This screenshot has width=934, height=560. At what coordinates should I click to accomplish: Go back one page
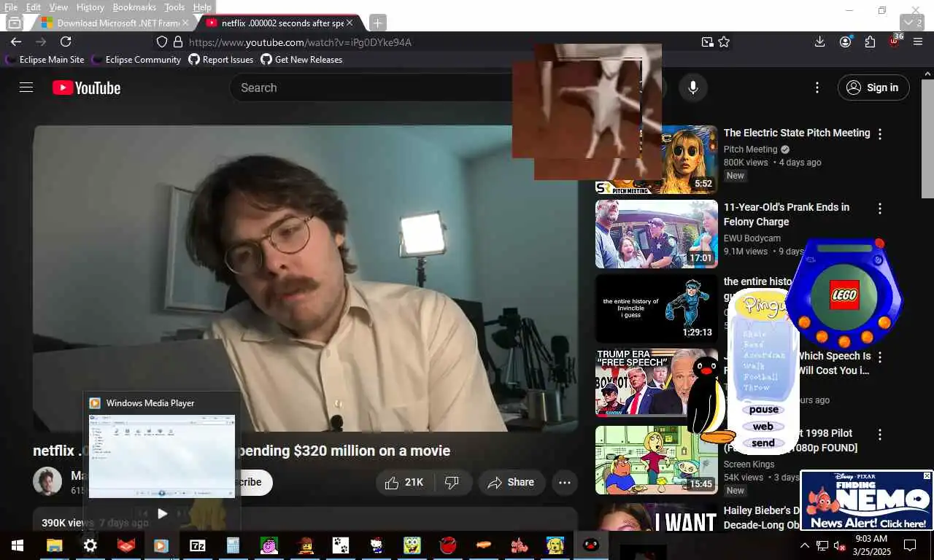16,42
